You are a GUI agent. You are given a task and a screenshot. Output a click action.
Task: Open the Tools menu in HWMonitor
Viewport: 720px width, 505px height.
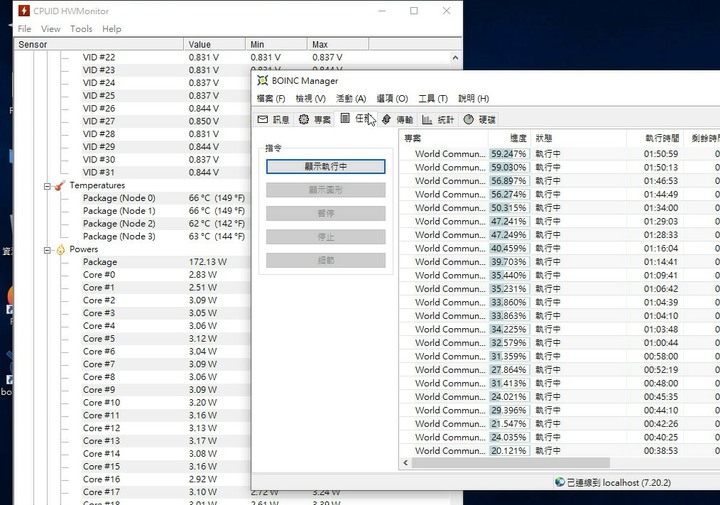click(81, 29)
